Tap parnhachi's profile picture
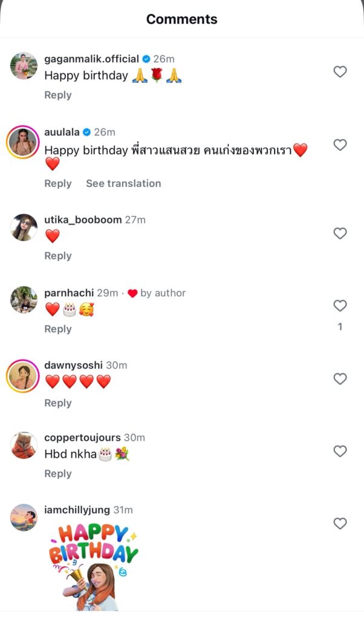 [x=24, y=300]
